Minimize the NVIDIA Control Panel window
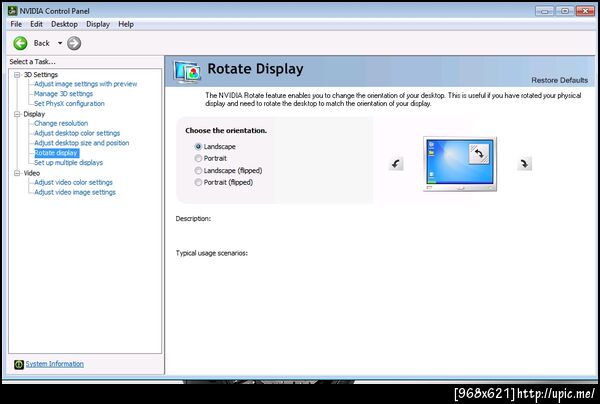This screenshot has height=404, width=600. [545, 11]
